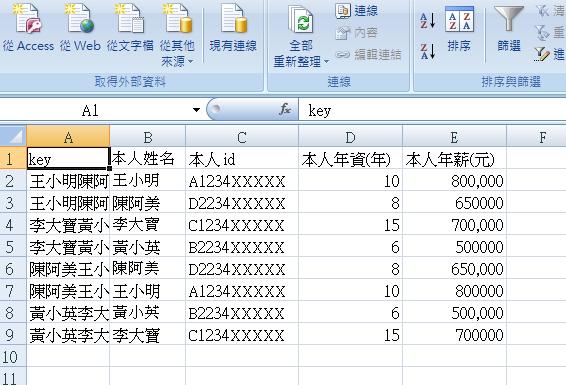Viewport: 566px width, 385px height.
Task: Click the fx insert function button
Action: pyautogui.click(x=285, y=109)
